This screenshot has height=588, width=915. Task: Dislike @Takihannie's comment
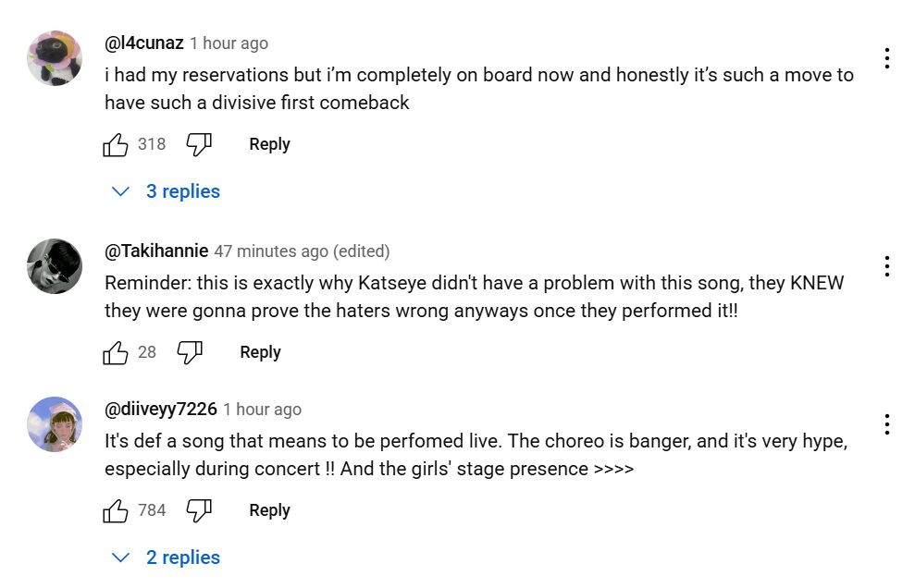coord(189,352)
